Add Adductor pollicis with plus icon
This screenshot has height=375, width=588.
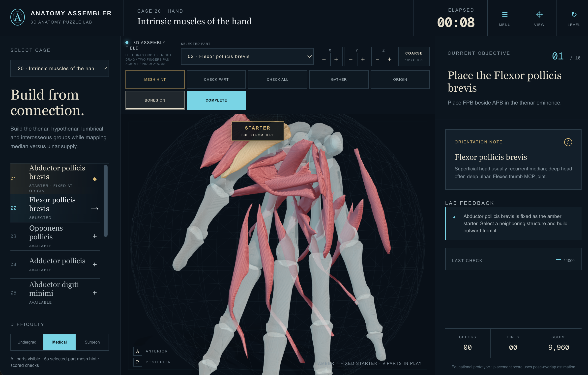pyautogui.click(x=95, y=265)
